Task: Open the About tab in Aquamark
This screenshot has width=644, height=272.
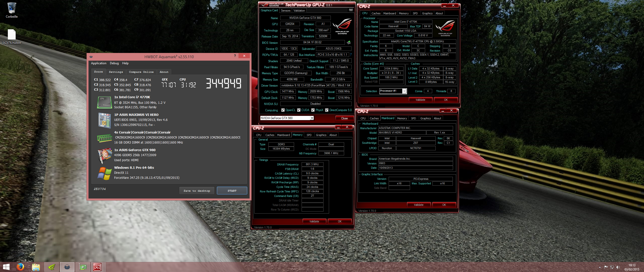Action: (164, 72)
